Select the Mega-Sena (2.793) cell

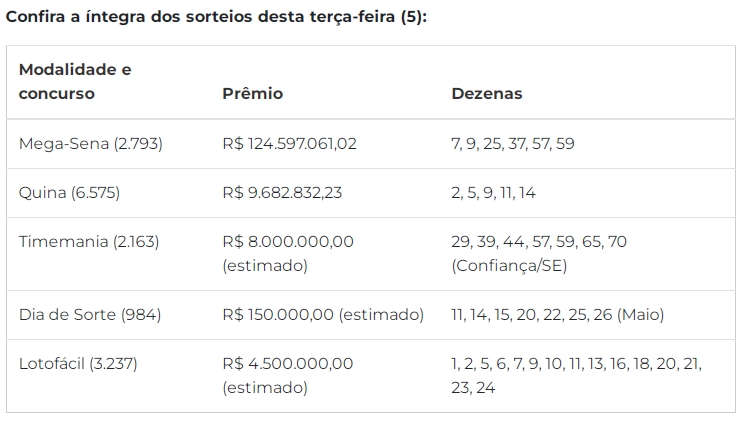pos(91,144)
